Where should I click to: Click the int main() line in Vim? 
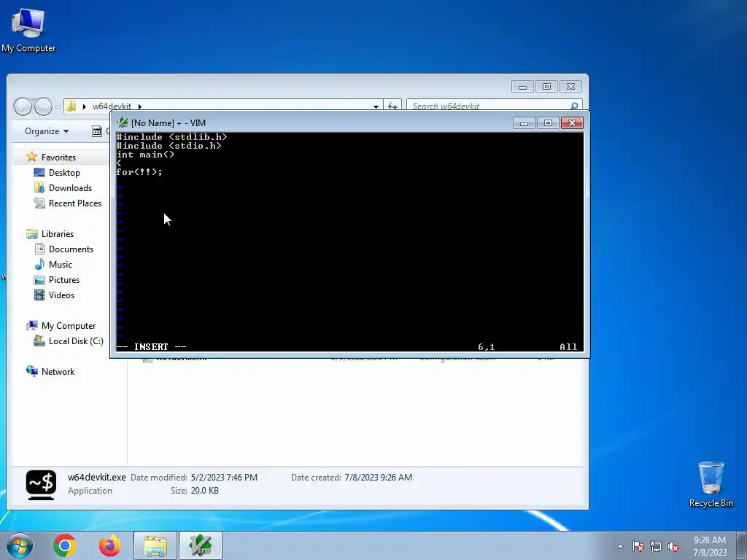point(145,155)
